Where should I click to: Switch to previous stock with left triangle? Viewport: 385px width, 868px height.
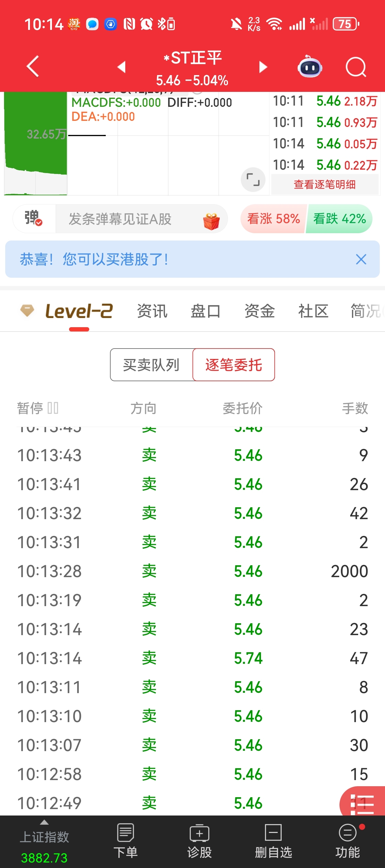pos(122,67)
